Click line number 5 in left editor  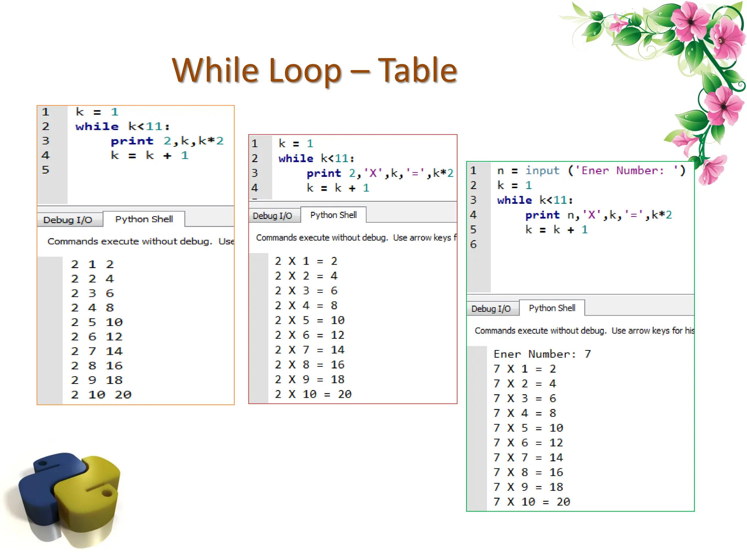coord(45,170)
